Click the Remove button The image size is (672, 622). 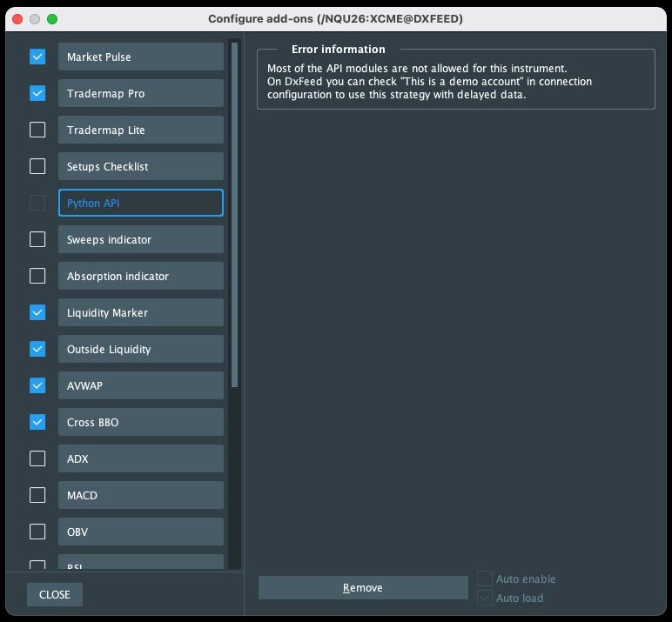click(363, 588)
